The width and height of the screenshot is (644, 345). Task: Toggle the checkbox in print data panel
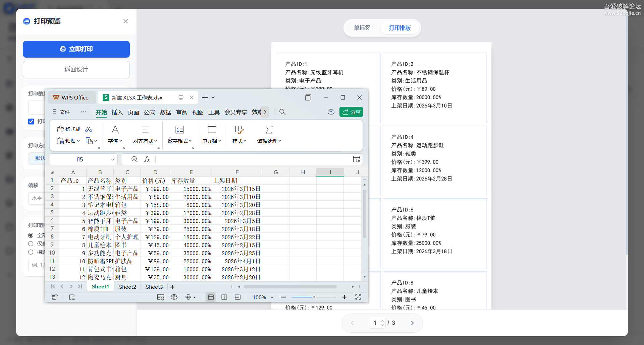click(x=31, y=121)
